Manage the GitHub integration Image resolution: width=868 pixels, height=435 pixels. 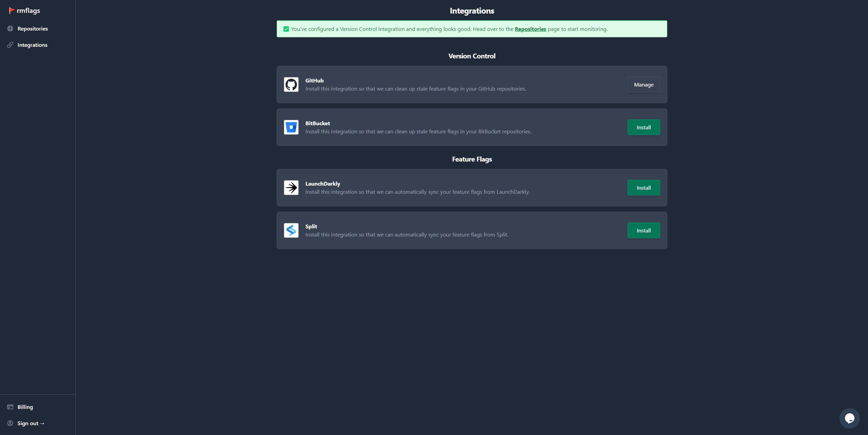click(x=644, y=84)
